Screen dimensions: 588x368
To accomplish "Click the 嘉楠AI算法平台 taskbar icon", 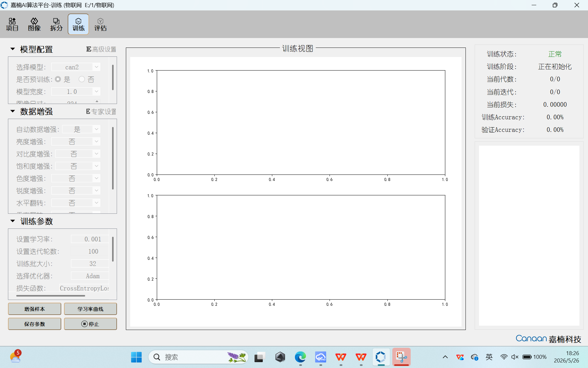I will pyautogui.click(x=381, y=357).
